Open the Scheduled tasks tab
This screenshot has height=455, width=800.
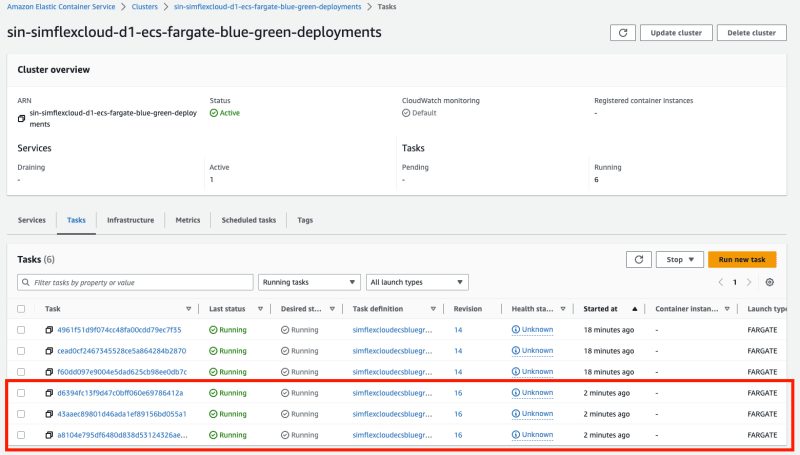coord(248,220)
